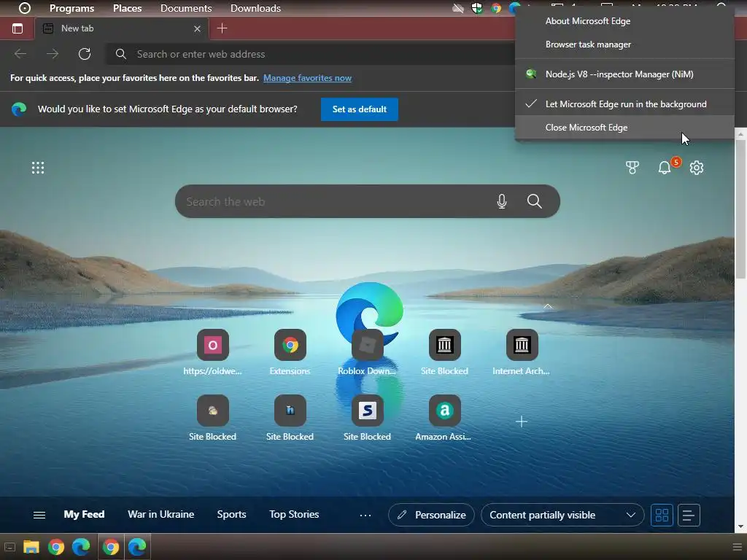
Task: Refresh the current page
Action: (85, 54)
